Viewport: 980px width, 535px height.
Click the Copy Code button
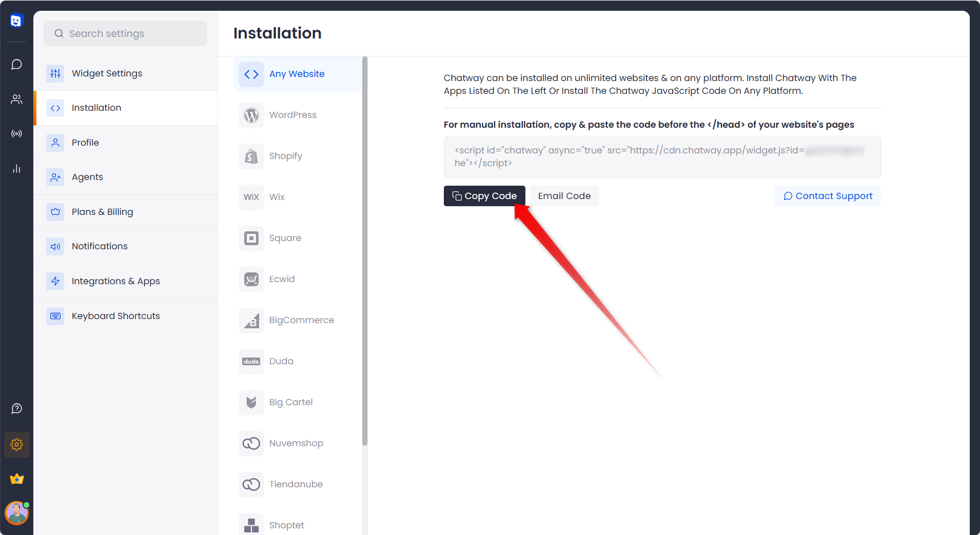484,196
